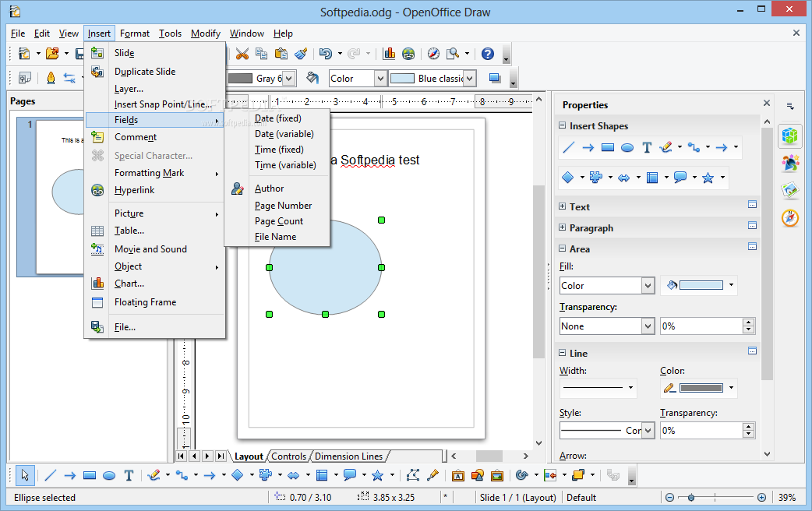This screenshot has height=511, width=812.
Task: Open the Navigator icon in sidebar deck
Action: tap(790, 217)
